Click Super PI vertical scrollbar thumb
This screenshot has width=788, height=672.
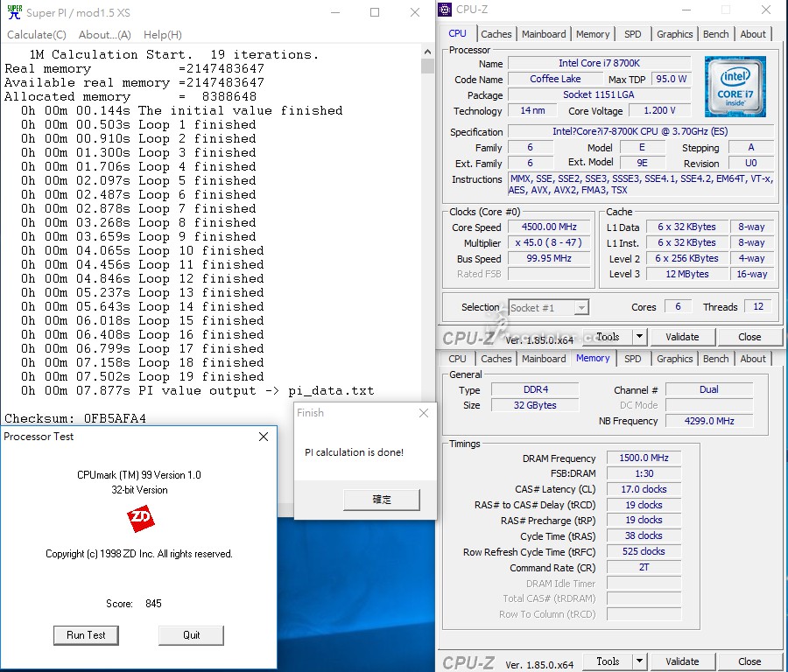point(427,66)
